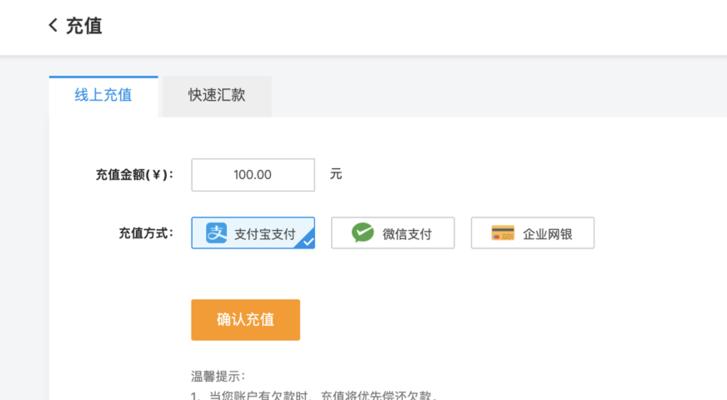The height and width of the screenshot is (400, 727).
Task: Click the 充值方式: label
Action: [x=146, y=233]
